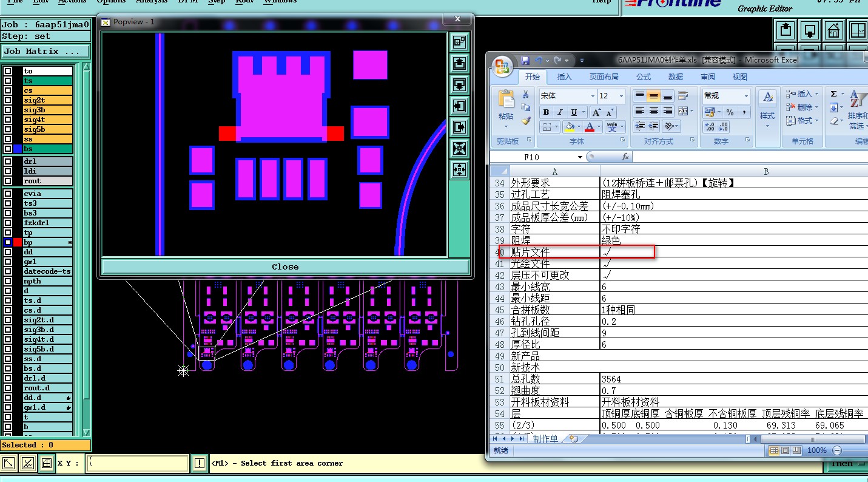Apply middle vertical alignment in Excel
Image resolution: width=868 pixels, height=482 pixels.
653,96
